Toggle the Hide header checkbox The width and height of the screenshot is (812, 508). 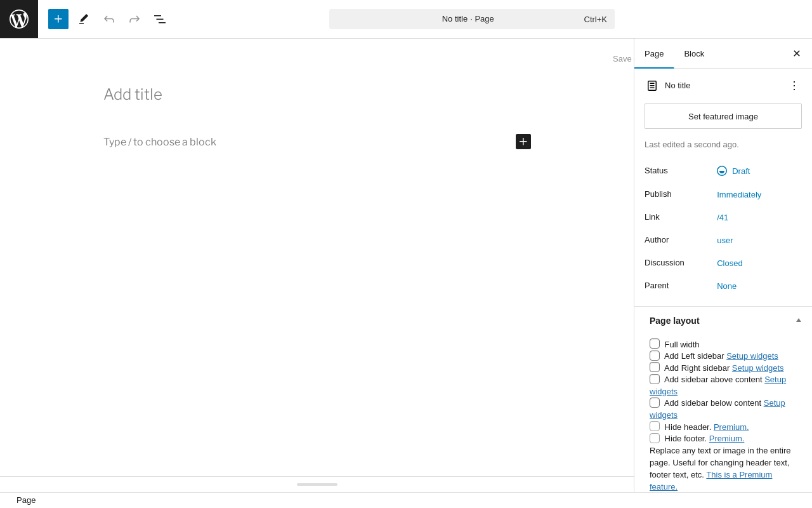[x=655, y=426]
